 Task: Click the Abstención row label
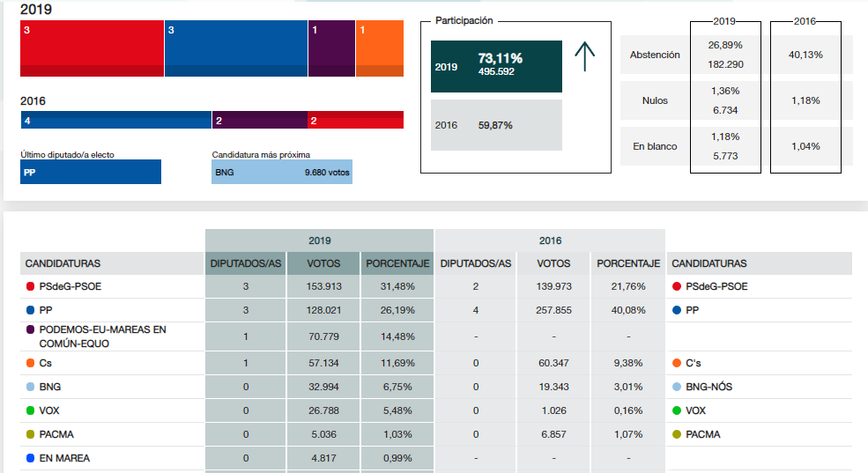point(655,55)
